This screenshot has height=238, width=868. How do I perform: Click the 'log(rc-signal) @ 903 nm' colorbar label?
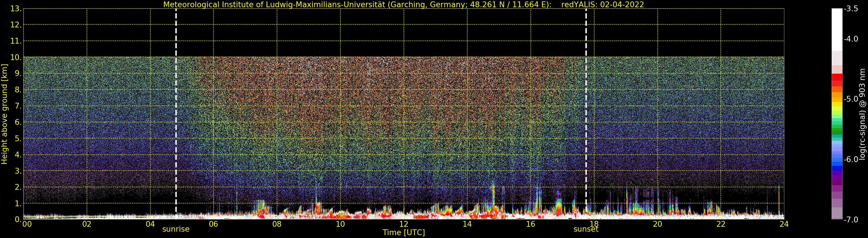coord(862,114)
